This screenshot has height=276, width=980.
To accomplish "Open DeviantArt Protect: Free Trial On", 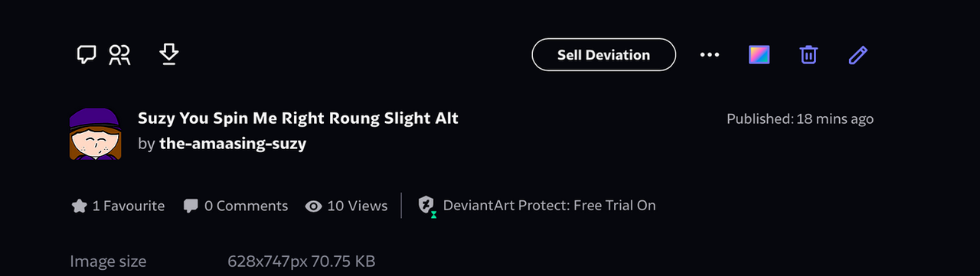I will click(x=549, y=206).
